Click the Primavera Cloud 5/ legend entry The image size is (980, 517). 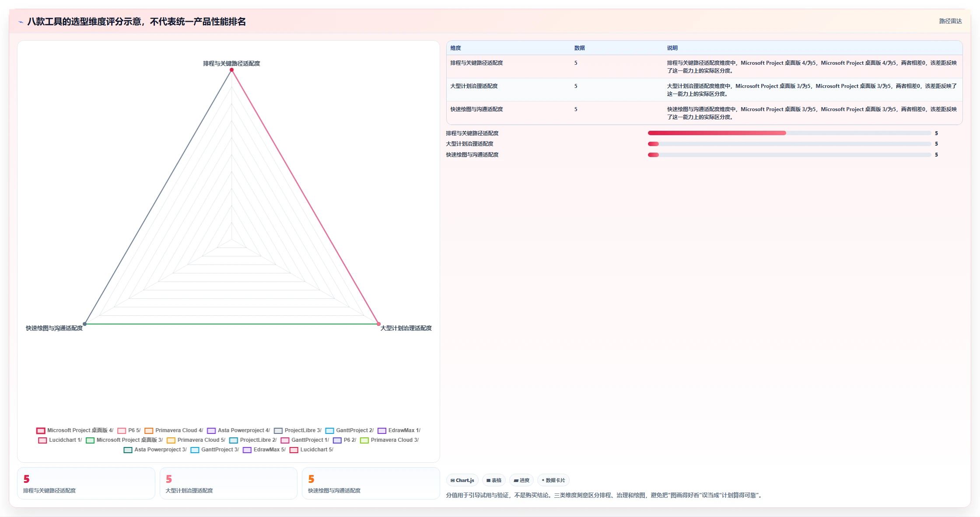tap(196, 440)
